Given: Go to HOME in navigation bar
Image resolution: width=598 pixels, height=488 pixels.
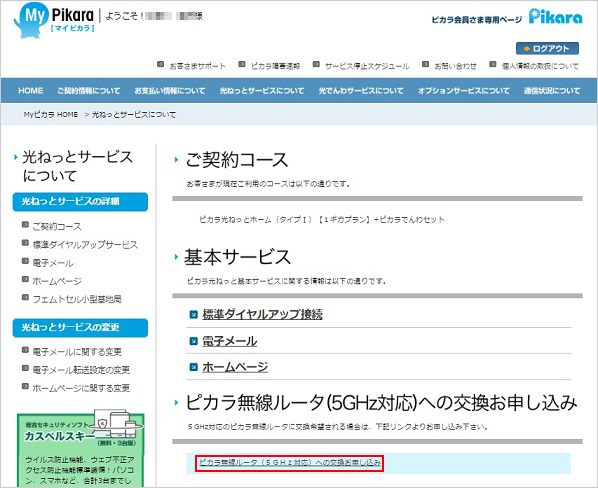Looking at the screenshot, I should [31, 91].
